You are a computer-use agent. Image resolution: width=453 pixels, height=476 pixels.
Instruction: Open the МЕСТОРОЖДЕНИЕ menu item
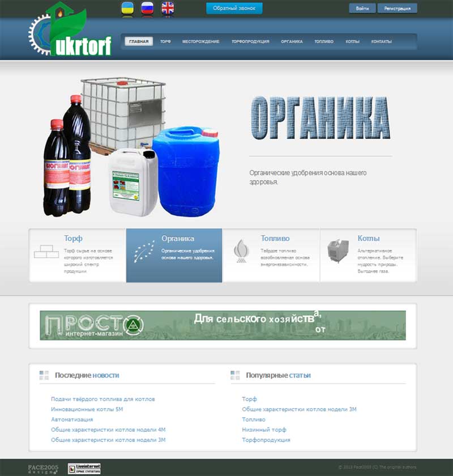pyautogui.click(x=200, y=41)
